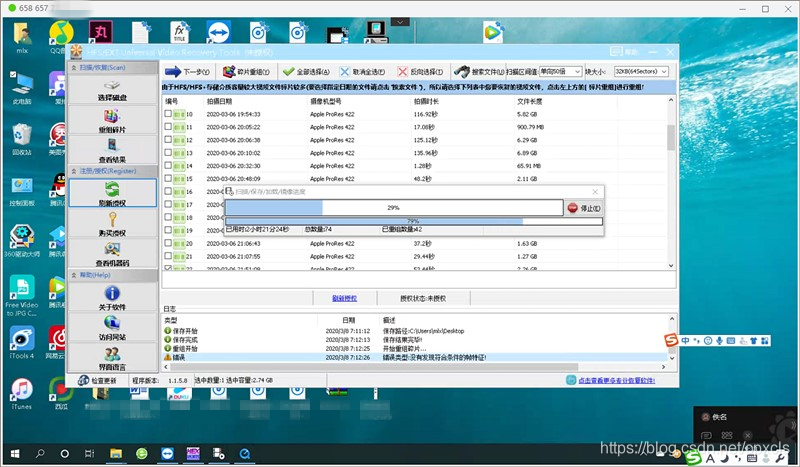Open 查看机器码 machine code in sidebar
The image size is (800, 467).
[112, 254]
